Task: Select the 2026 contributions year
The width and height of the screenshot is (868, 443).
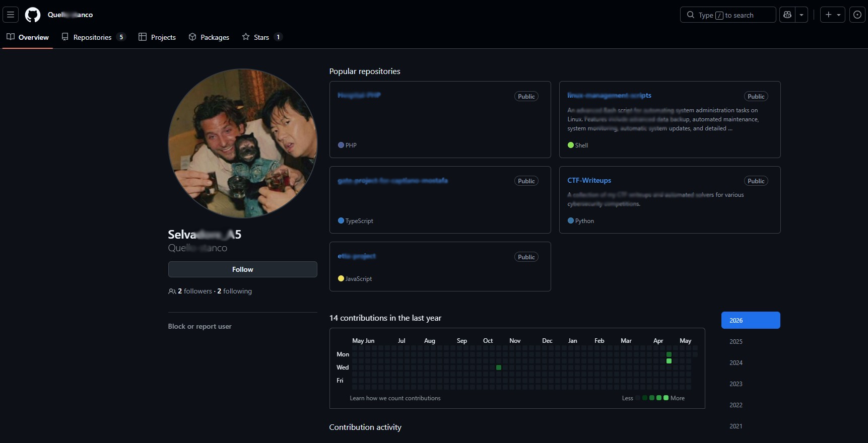Action: pyautogui.click(x=751, y=320)
